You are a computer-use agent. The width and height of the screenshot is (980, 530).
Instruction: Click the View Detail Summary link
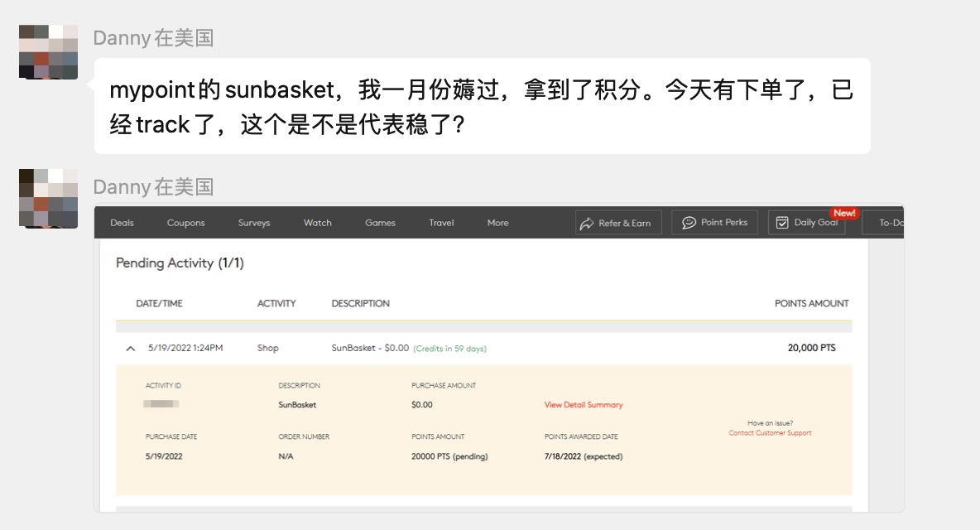(584, 404)
